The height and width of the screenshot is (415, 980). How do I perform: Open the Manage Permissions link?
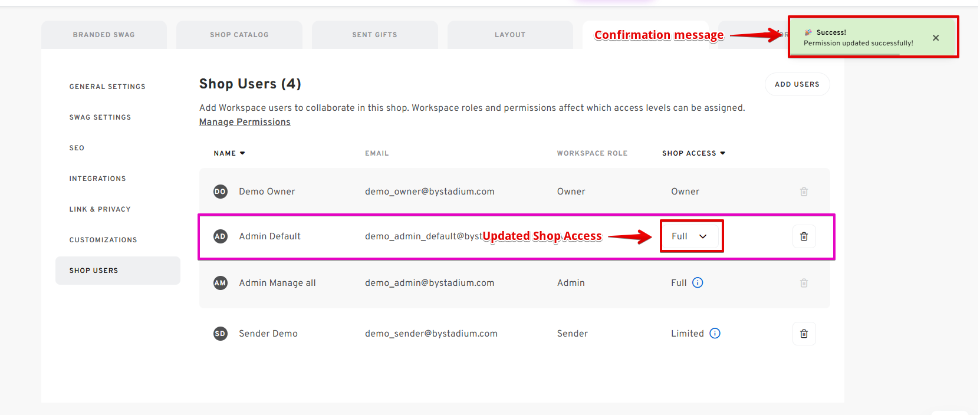(245, 122)
